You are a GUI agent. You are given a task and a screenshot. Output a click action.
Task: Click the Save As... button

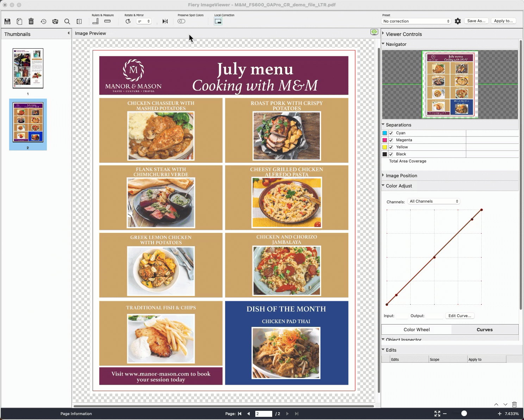[x=476, y=21]
